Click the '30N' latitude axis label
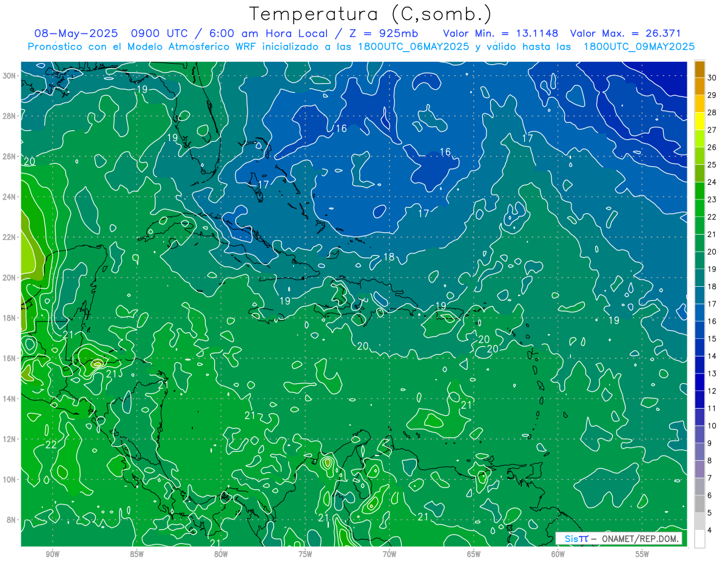Viewport: 728px width, 562px height. click(8, 76)
